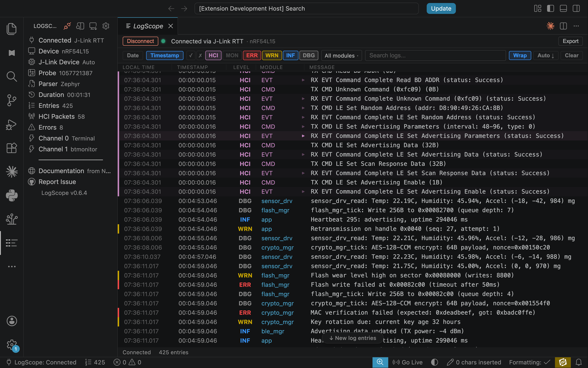588x368 pixels.
Task: Toggle the MON level filter
Action: point(232,55)
